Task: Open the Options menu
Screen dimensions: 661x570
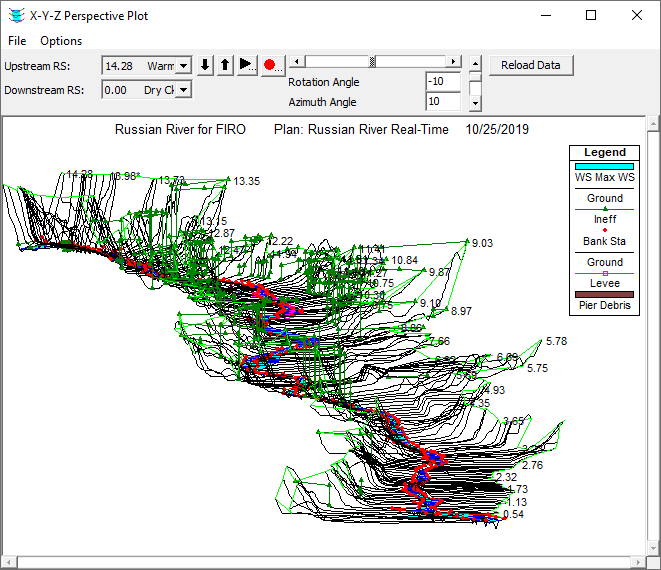Action: (x=61, y=41)
